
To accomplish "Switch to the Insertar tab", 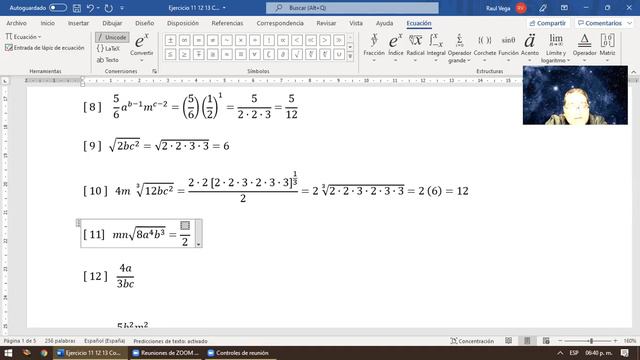I will (78, 23).
